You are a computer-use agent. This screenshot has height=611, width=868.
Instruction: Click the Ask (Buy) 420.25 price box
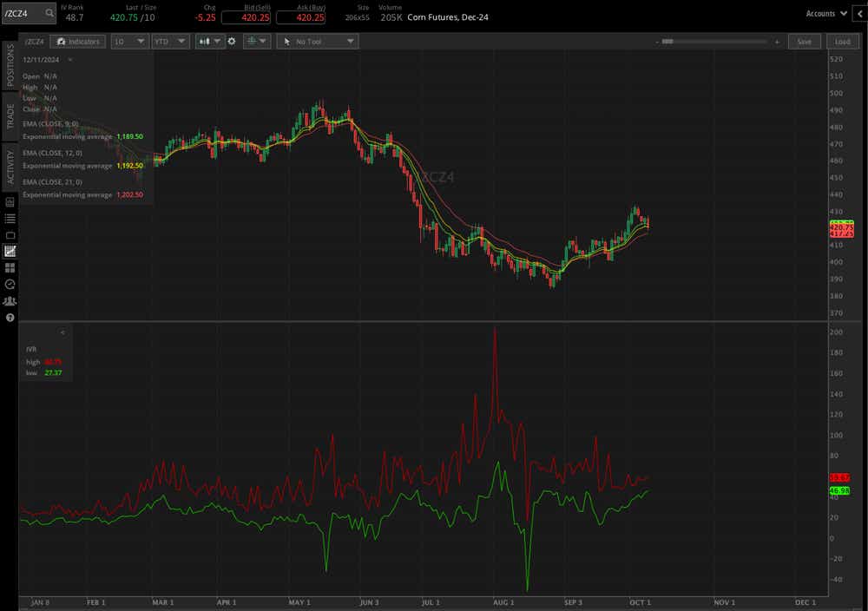pyautogui.click(x=300, y=17)
